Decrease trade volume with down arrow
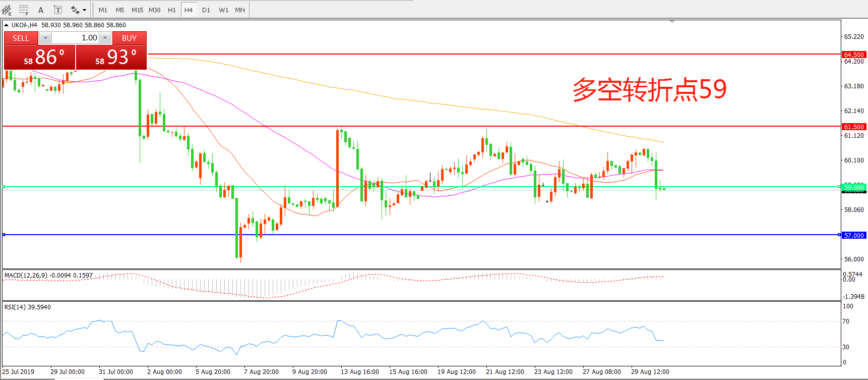Viewport: 868px width, 380px height. (45, 38)
